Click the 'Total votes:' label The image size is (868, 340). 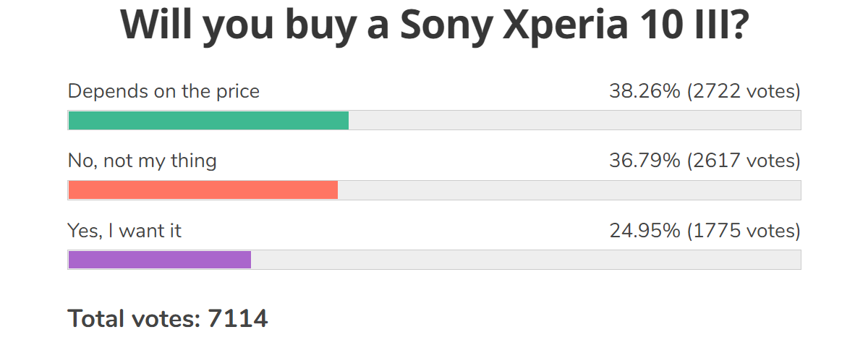[x=135, y=318]
